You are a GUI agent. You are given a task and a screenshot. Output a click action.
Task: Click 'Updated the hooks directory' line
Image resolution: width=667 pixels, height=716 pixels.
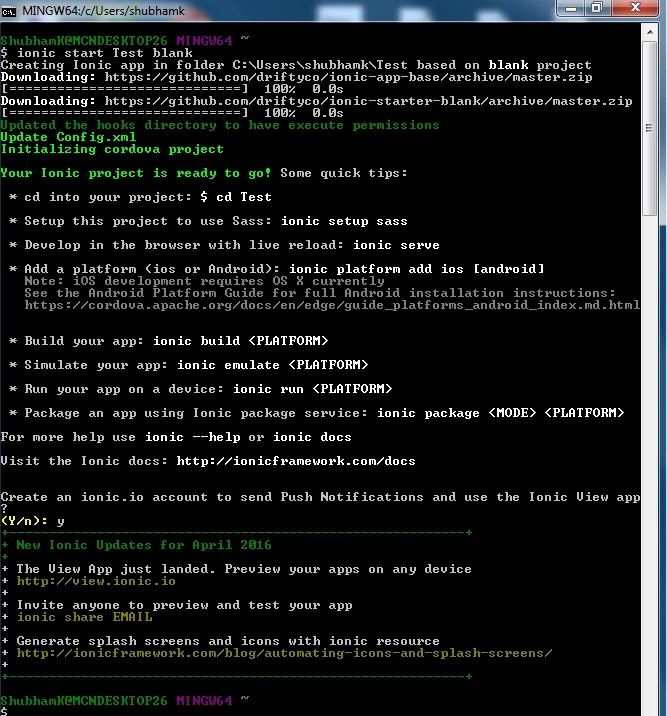[220, 125]
